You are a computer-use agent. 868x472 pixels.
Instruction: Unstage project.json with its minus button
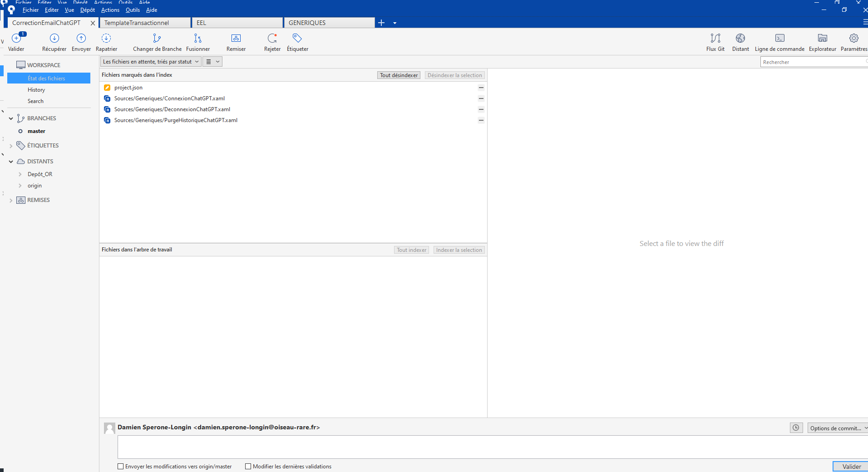481,88
